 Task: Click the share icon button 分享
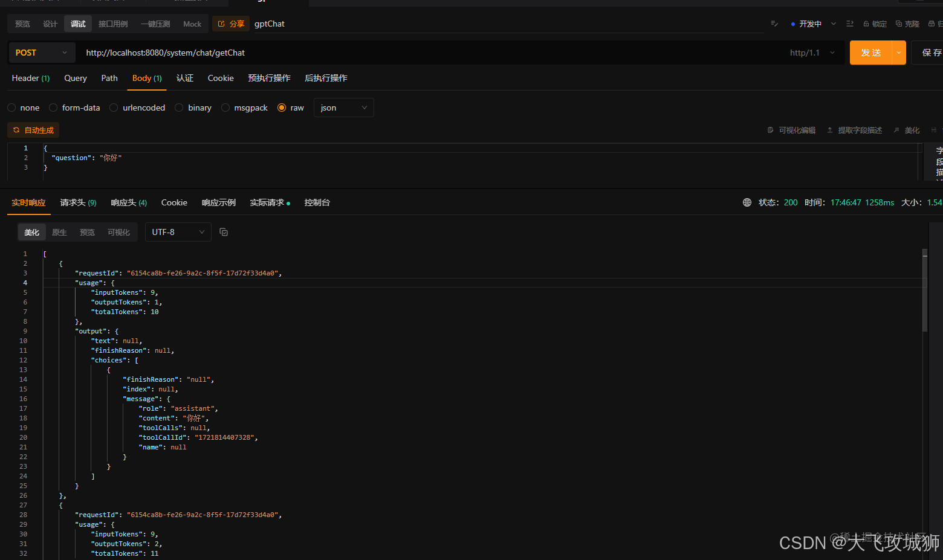231,24
